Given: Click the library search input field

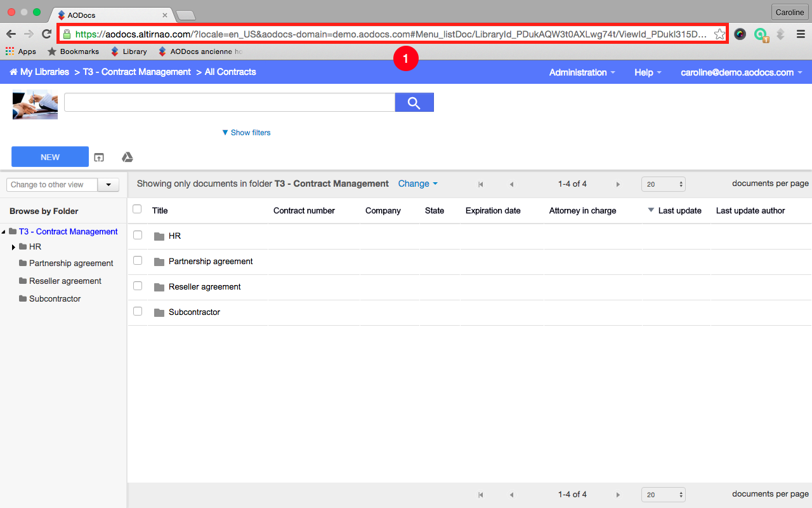Looking at the screenshot, I should 230,102.
